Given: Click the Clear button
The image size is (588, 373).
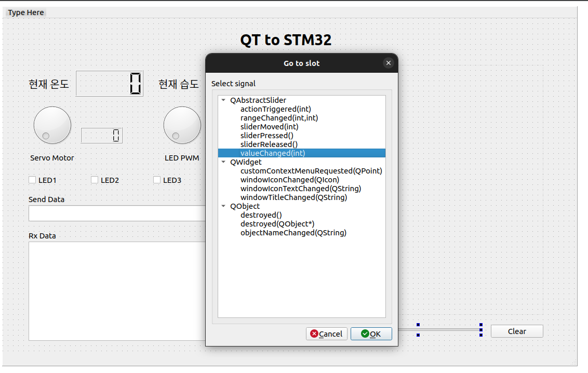Looking at the screenshot, I should (517, 331).
